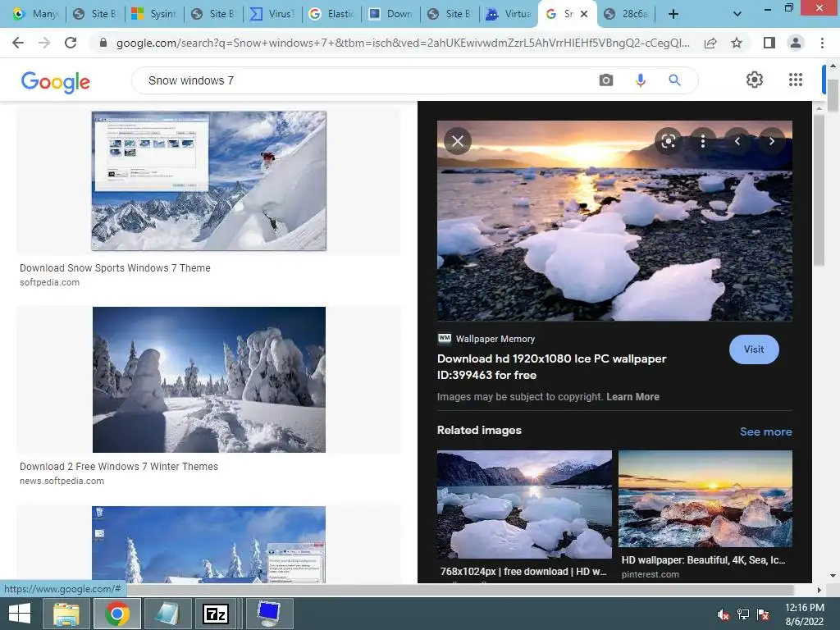Screen dimensions: 840x630
Task: Launch 7-Zip from the taskbar
Action: click(216, 614)
